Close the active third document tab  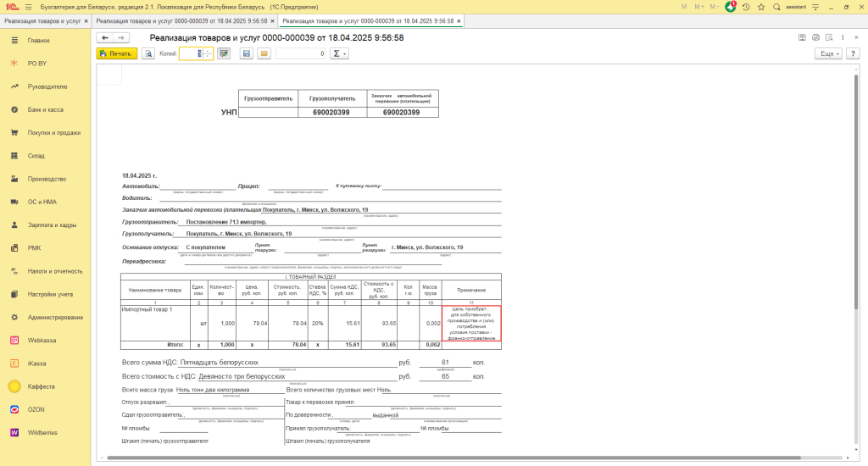tap(459, 21)
